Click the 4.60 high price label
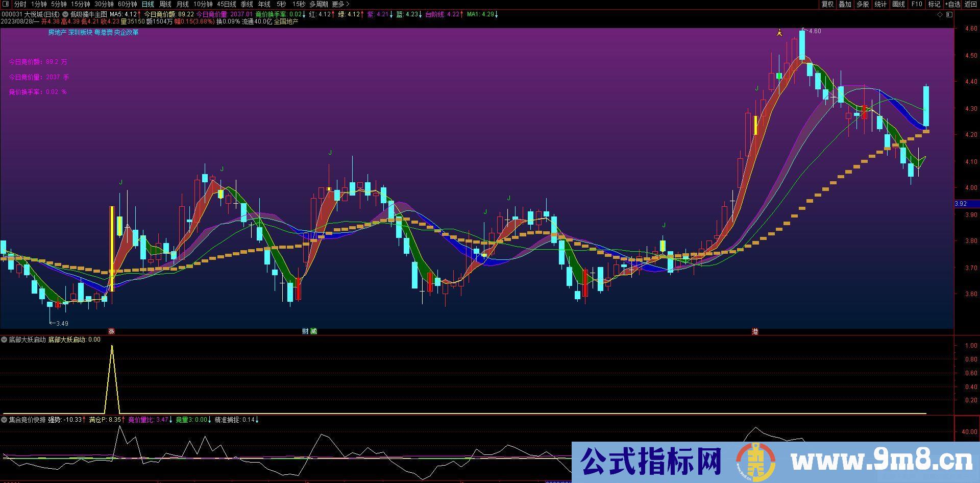The height and width of the screenshot is (483, 980). point(815,31)
